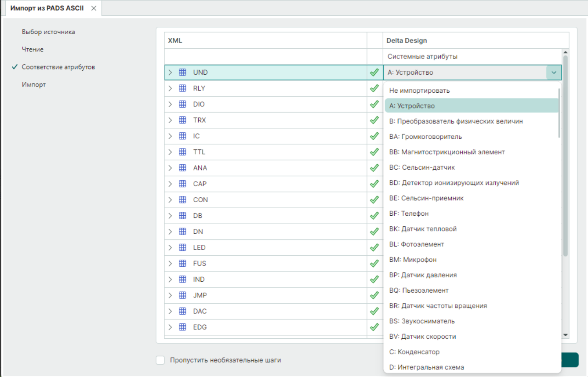Choose 'C: Конденсатор' option
This screenshot has width=588, height=377.
click(x=414, y=352)
